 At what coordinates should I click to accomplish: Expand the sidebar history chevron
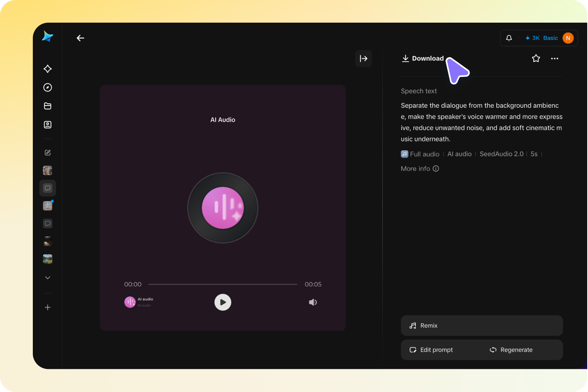(48, 278)
